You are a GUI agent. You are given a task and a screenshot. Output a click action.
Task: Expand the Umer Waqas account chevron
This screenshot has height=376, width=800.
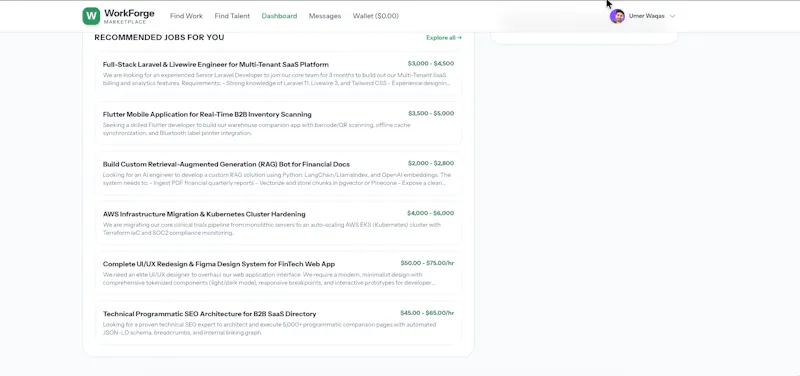(x=672, y=16)
